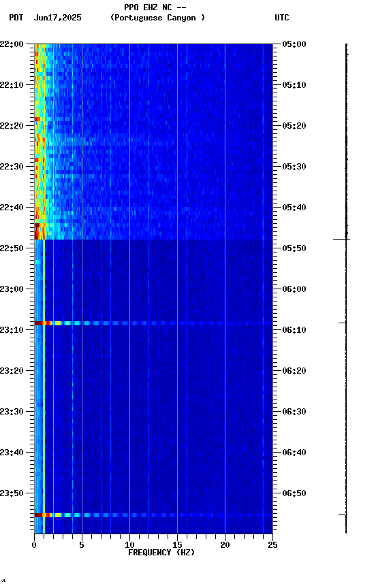Click the seismogram spike near 06:55 UTC
The height and width of the screenshot is (588, 376).
[343, 515]
